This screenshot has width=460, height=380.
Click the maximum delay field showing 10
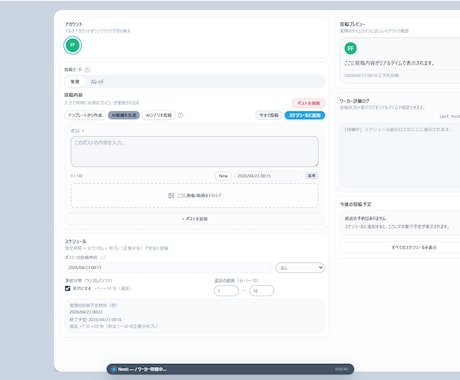[x=262, y=291]
